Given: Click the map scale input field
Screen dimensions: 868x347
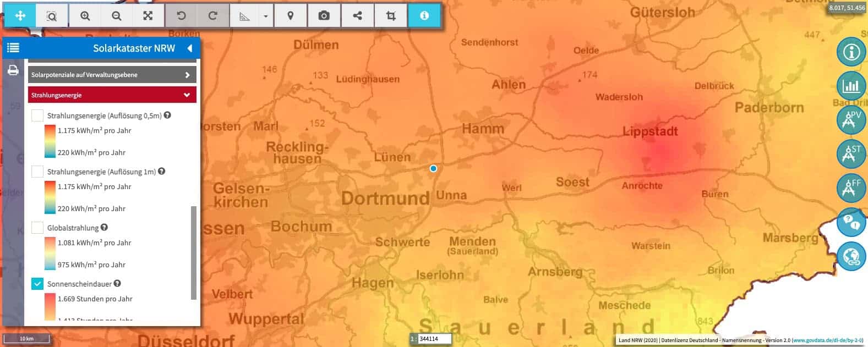Looking at the screenshot, I should click(434, 339).
